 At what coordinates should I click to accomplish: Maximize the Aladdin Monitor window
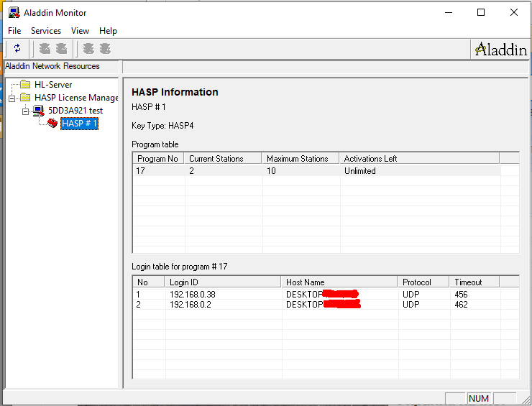pos(481,12)
